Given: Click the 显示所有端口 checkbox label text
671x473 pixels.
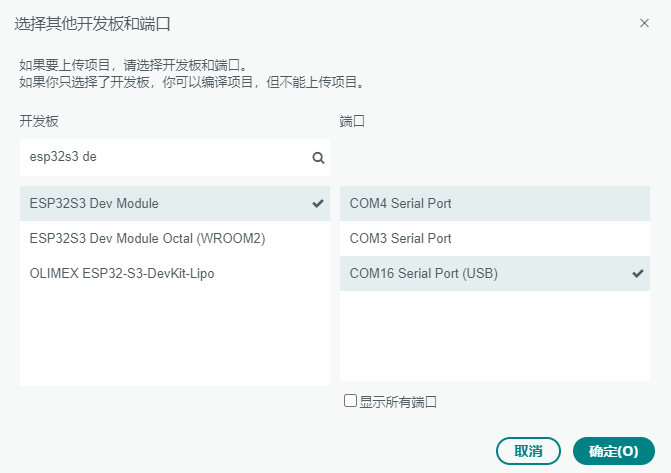Looking at the screenshot, I should [x=398, y=402].
